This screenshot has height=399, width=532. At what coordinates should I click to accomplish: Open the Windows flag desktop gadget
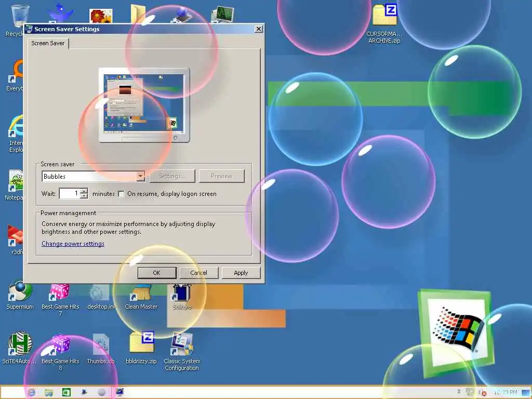455,332
